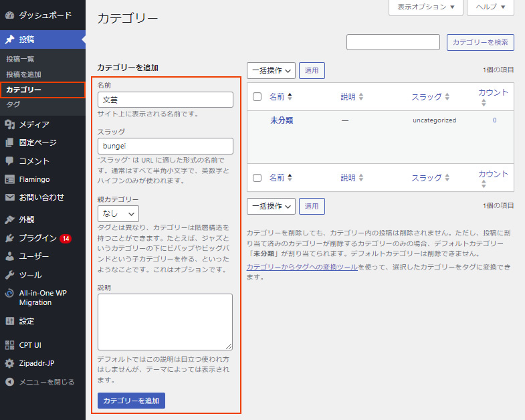The image size is (525, 420).
Task: Click the blue Add Category button
Action: click(x=131, y=401)
